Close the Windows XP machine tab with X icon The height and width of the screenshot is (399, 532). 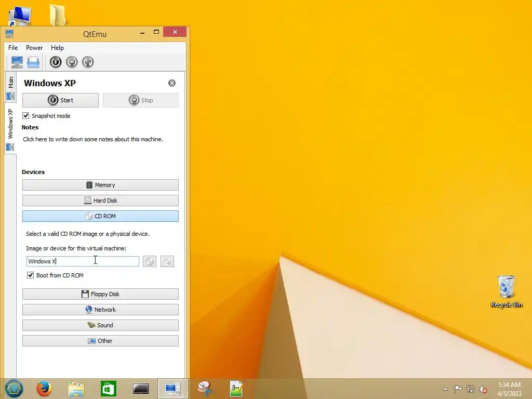tap(172, 83)
